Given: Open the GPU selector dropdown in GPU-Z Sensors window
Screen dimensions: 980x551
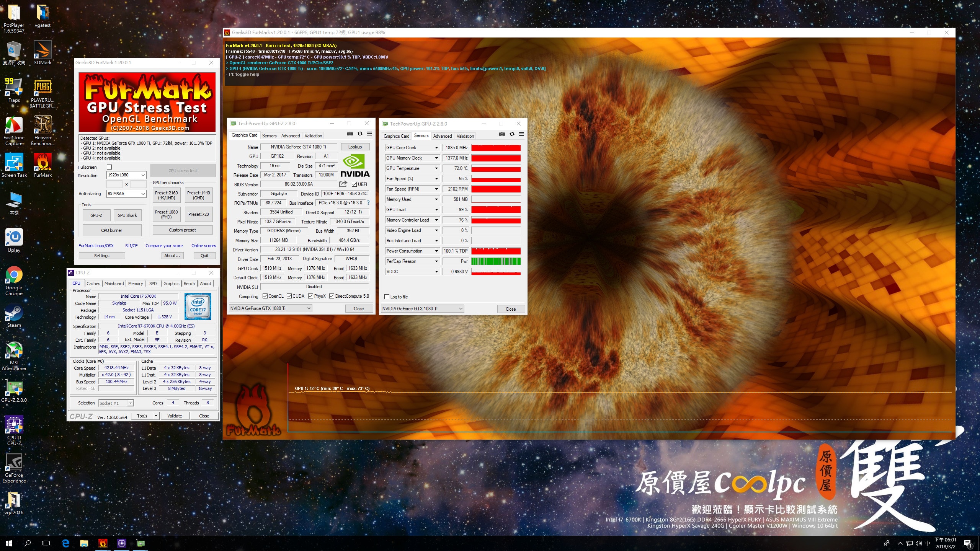Looking at the screenshot, I should pos(422,309).
